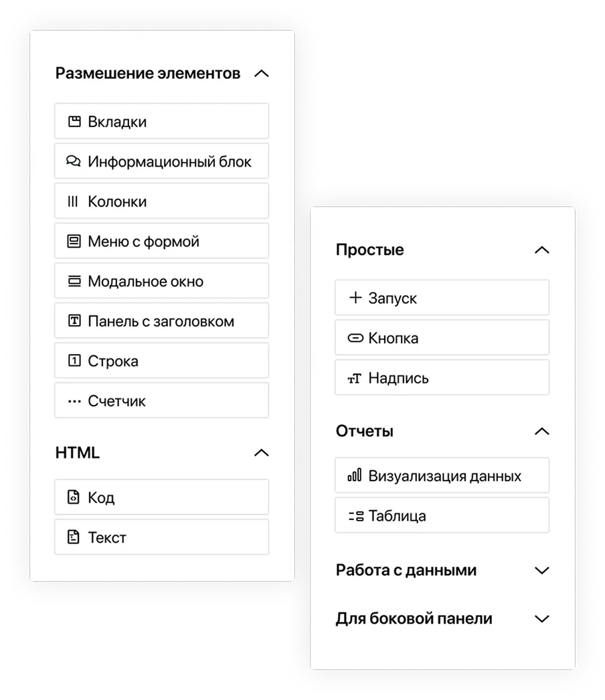Expand the Работа с данными section
The image size is (605, 700).
tap(543, 570)
